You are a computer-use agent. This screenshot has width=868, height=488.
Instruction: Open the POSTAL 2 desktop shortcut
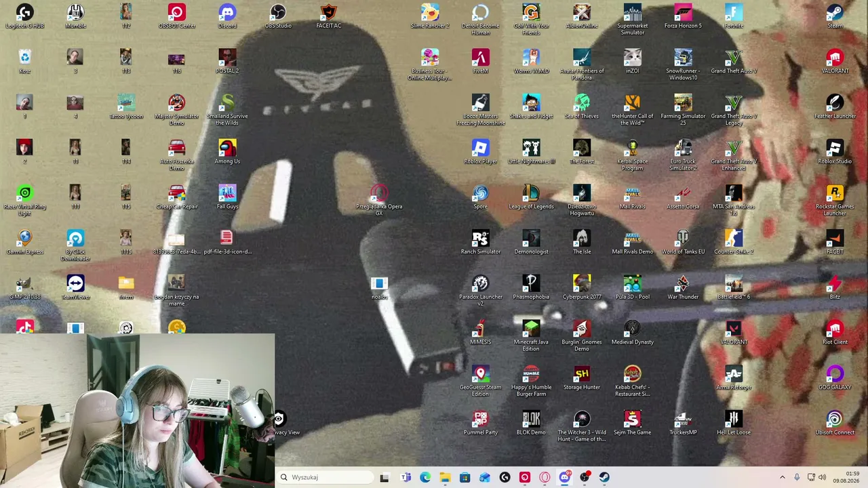227,62
